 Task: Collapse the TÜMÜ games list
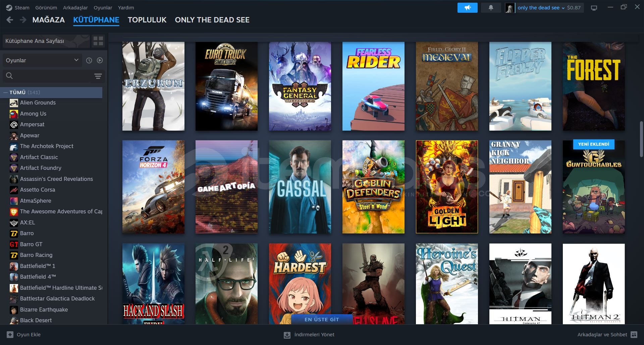5,92
